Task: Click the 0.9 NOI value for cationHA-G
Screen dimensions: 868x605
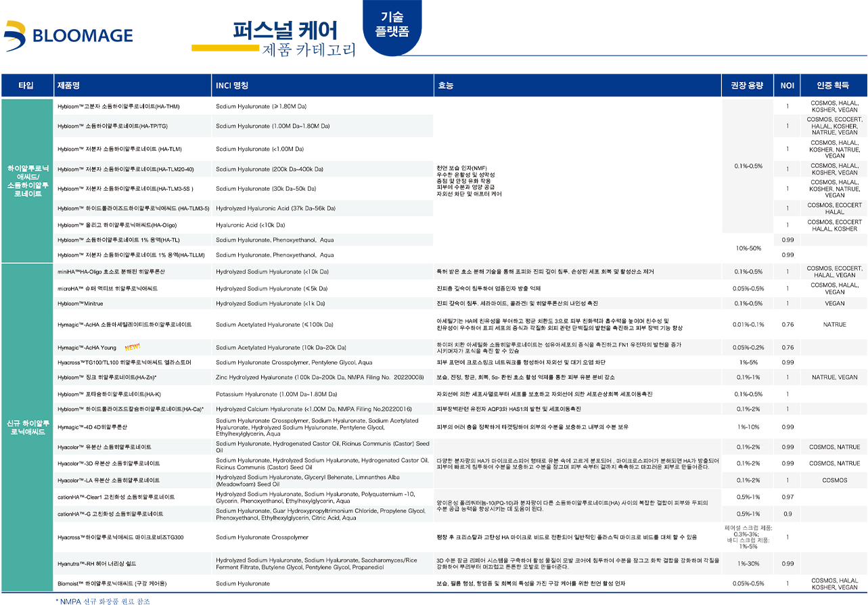Action: 787,514
